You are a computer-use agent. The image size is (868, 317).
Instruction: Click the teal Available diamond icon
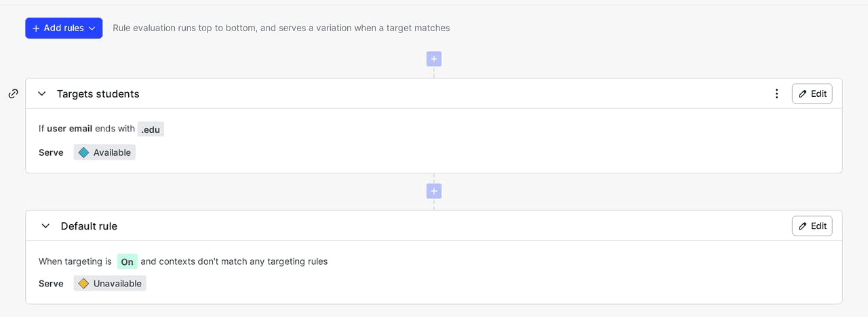pyautogui.click(x=83, y=152)
